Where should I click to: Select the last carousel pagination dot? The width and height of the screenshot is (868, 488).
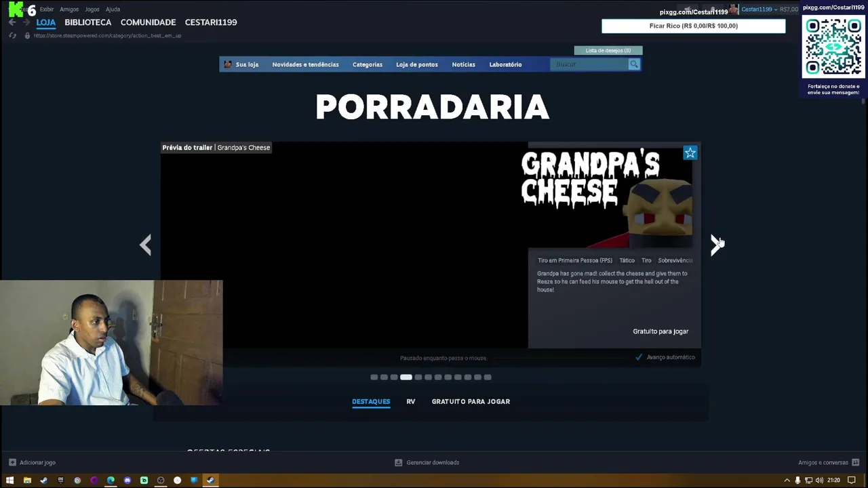(488, 377)
